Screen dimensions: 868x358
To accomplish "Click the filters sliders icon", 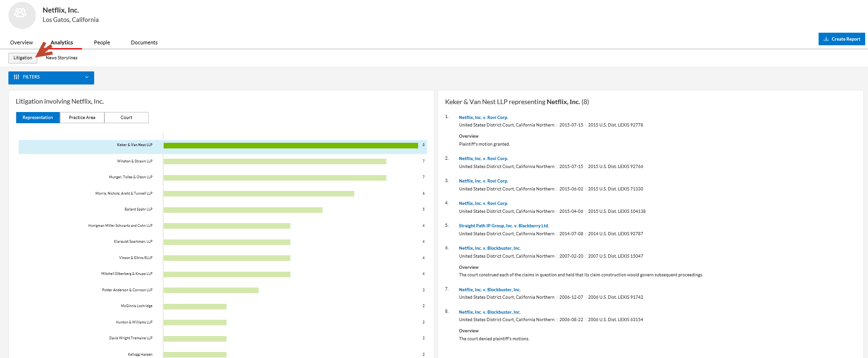I will coord(17,77).
